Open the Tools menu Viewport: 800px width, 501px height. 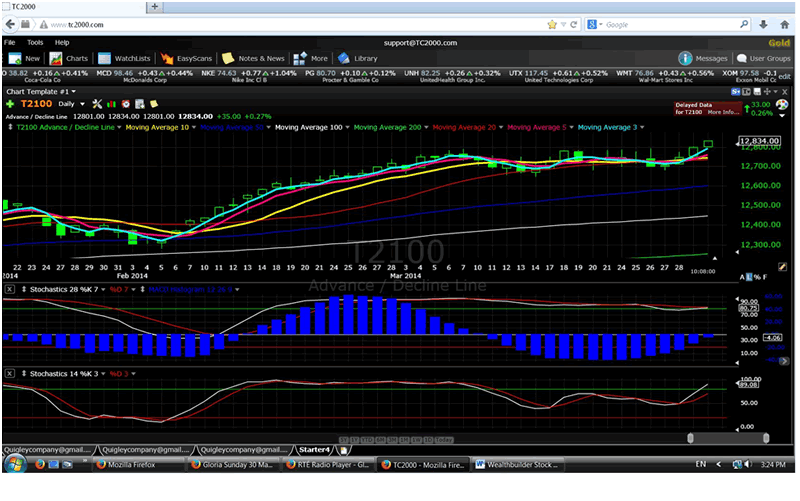tap(35, 43)
